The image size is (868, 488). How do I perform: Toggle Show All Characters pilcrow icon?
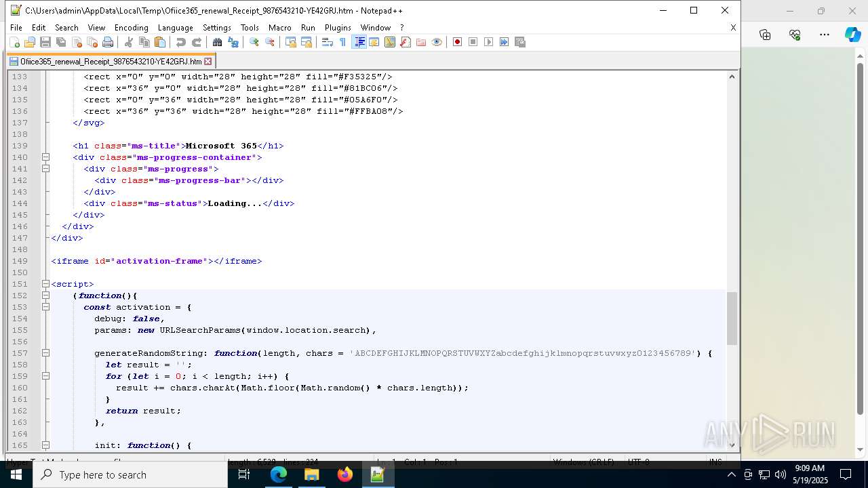pyautogui.click(x=342, y=42)
